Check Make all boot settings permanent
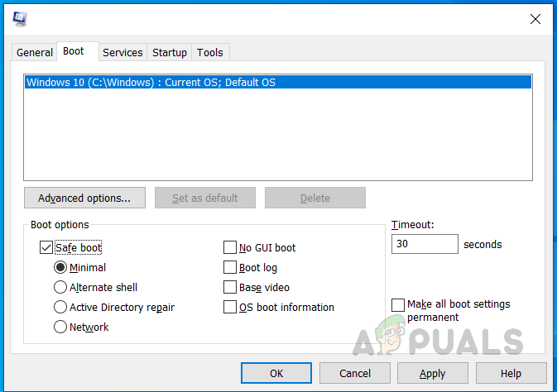This screenshot has height=392, width=557. click(x=398, y=305)
